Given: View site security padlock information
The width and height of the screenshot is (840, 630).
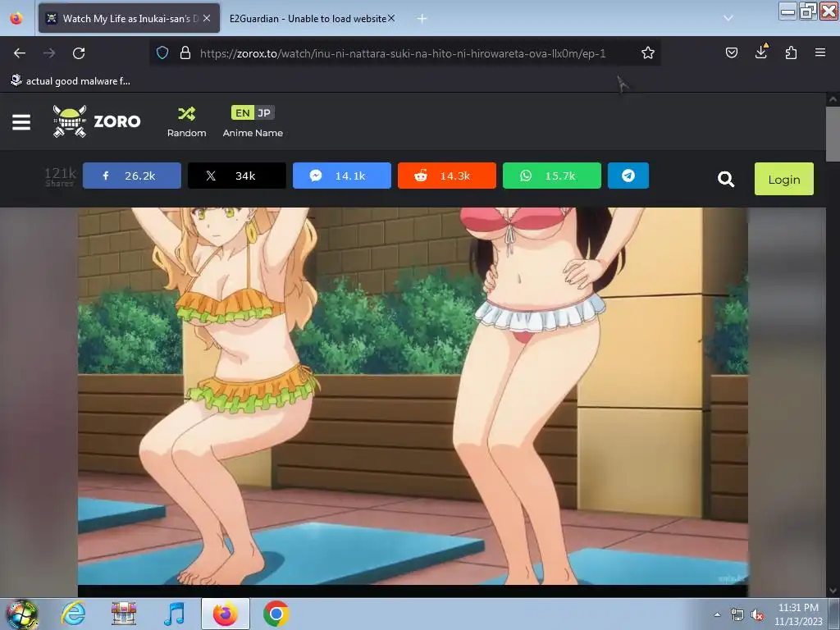Looking at the screenshot, I should pyautogui.click(x=185, y=53).
